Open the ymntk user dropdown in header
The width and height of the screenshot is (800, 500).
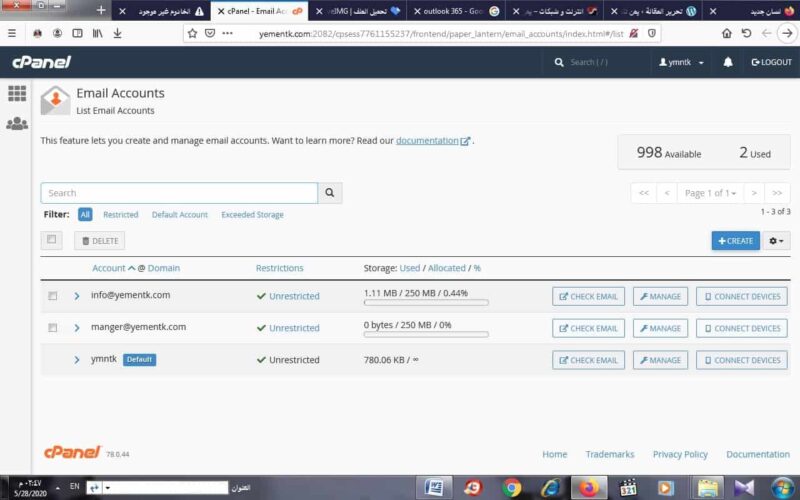pyautogui.click(x=681, y=62)
